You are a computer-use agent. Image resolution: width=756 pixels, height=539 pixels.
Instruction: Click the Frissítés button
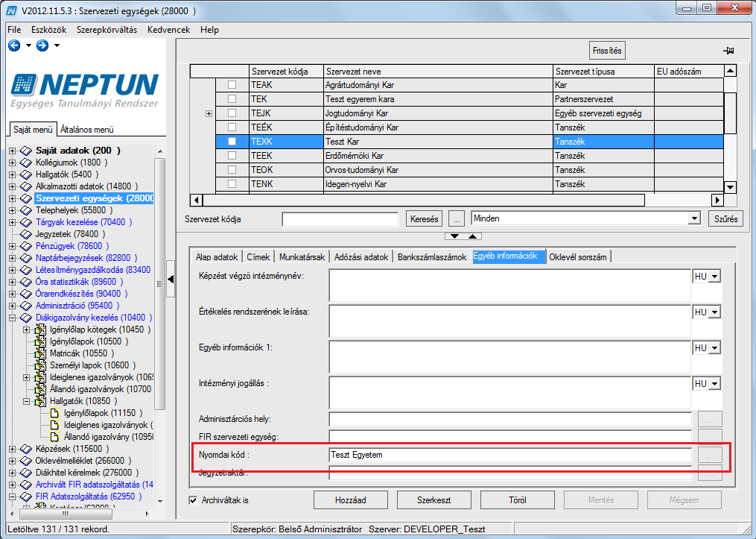pyautogui.click(x=607, y=51)
